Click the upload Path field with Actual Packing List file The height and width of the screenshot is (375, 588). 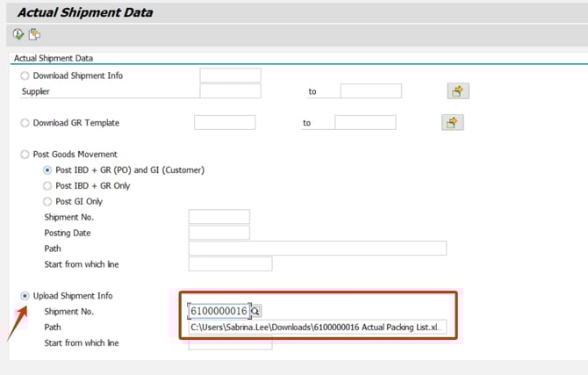(x=317, y=328)
